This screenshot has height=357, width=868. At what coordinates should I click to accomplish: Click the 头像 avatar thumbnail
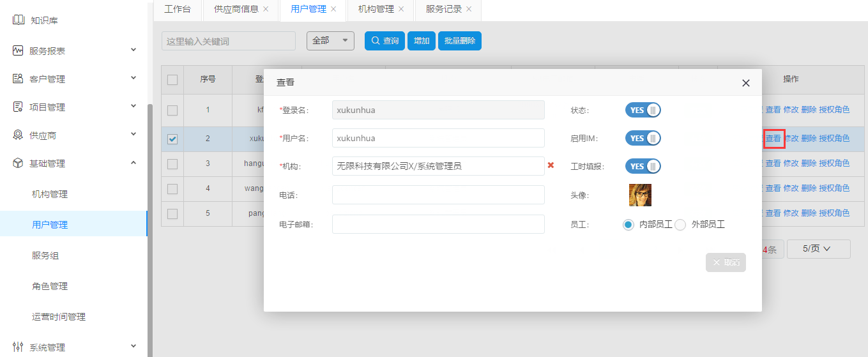(x=640, y=195)
